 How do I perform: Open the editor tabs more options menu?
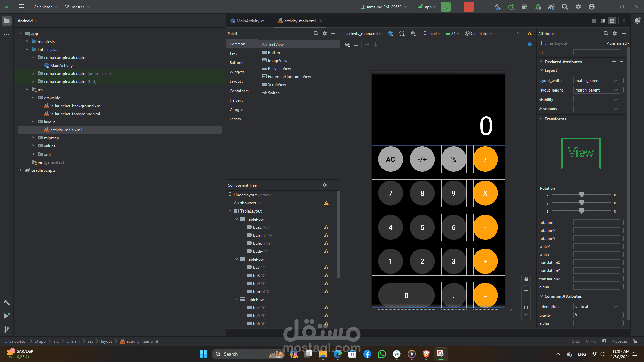(x=624, y=21)
